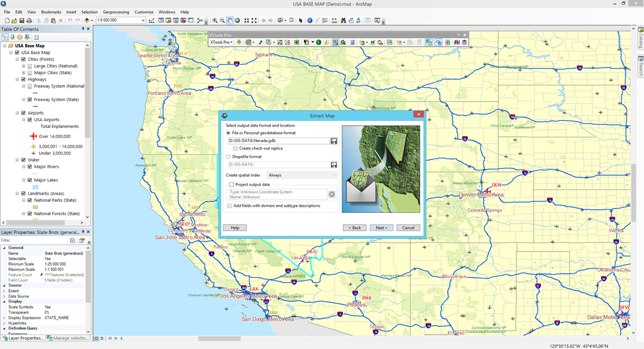
Task: Open the Selection menu
Action: tap(89, 12)
